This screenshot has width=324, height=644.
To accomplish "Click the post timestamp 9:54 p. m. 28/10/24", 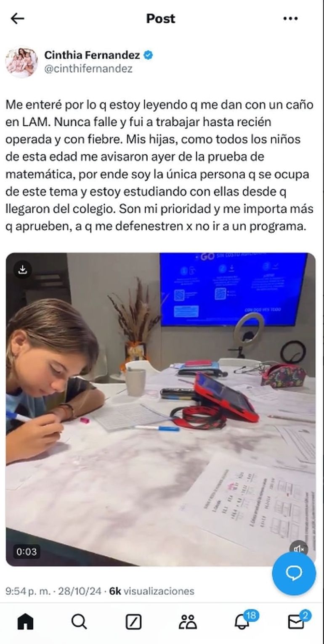I will tap(53, 591).
